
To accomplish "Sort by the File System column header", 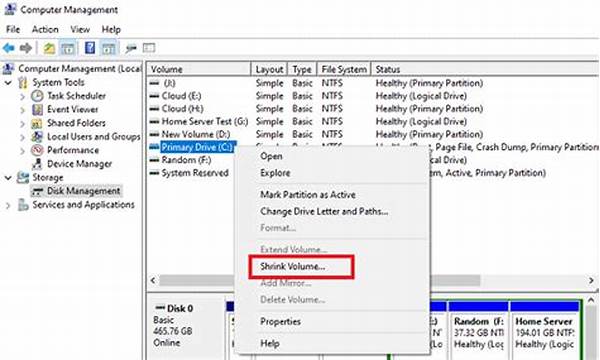I will (x=344, y=69).
